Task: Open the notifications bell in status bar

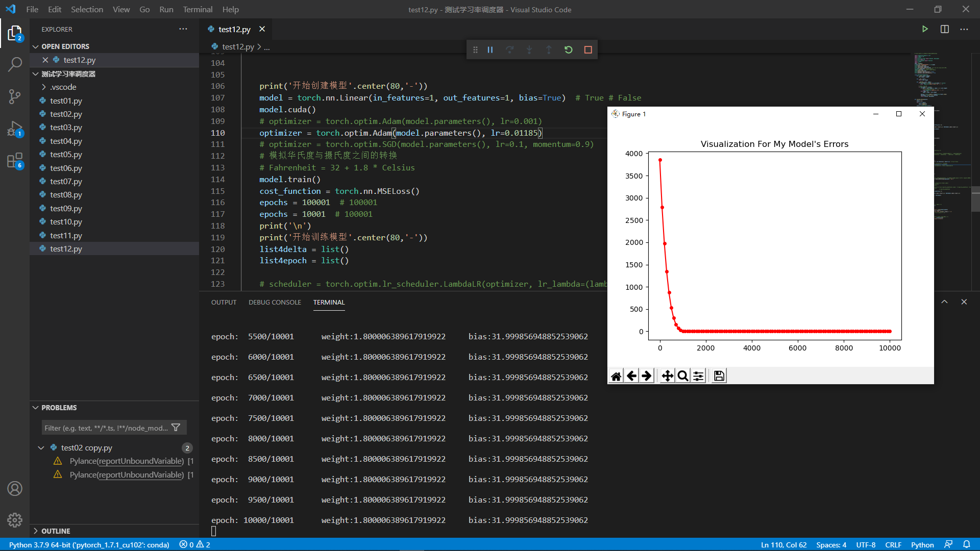Action: point(967,544)
